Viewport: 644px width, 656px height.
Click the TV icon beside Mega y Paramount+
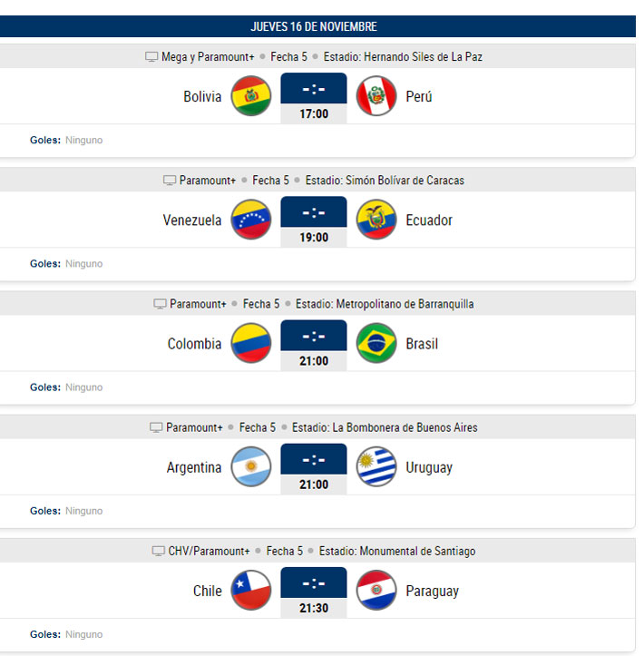point(151,57)
